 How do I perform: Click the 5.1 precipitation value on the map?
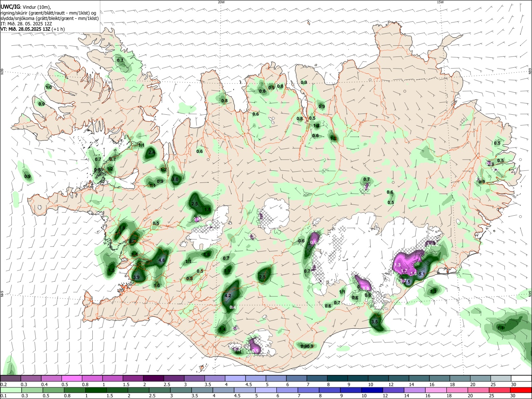click(x=421, y=274)
